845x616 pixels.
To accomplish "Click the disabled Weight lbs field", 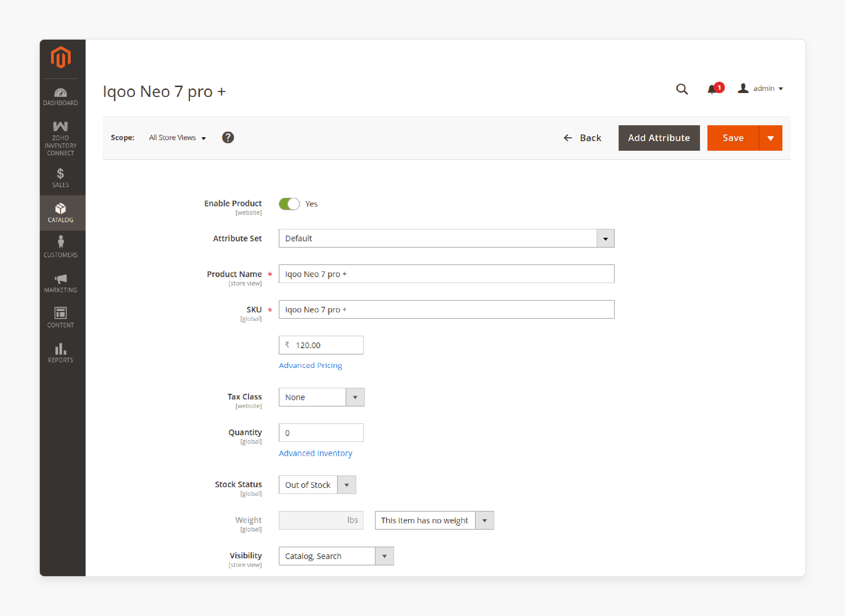I will pyautogui.click(x=321, y=520).
